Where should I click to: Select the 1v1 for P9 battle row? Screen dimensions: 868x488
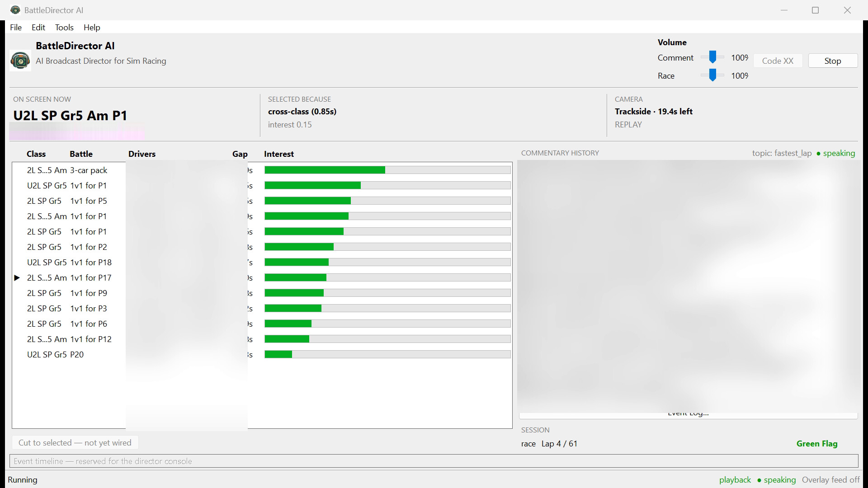262,293
